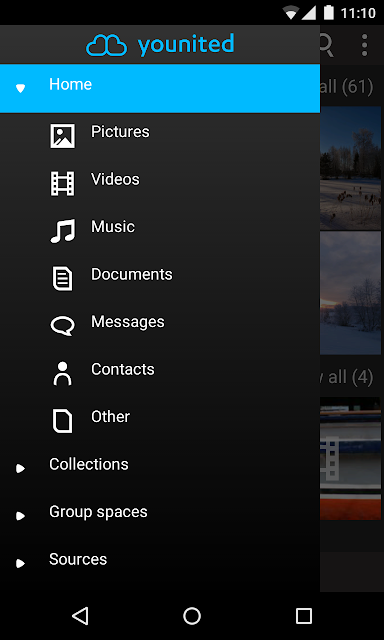Image resolution: width=384 pixels, height=640 pixels.
Task: Tap the Messages speech-bubble icon
Action: [62, 326]
